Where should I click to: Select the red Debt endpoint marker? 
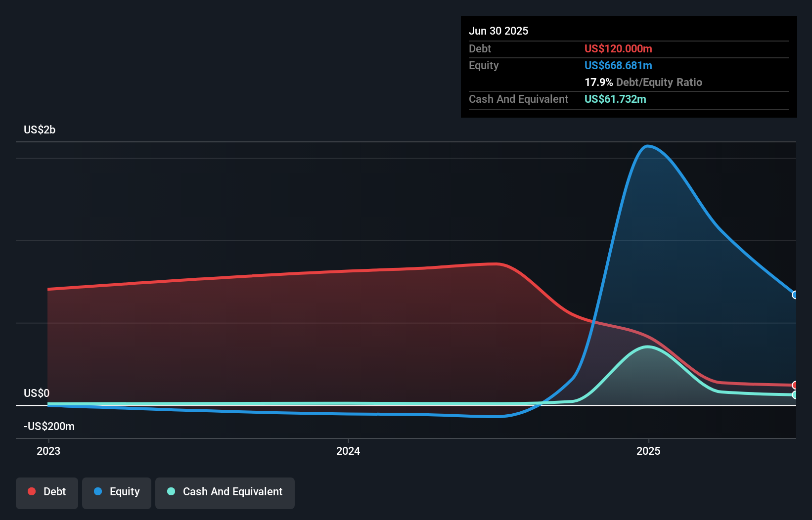pos(795,384)
